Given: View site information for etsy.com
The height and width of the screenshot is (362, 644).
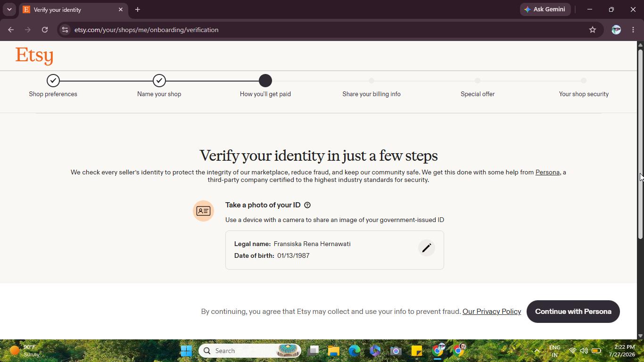Looking at the screenshot, I should coord(65,30).
